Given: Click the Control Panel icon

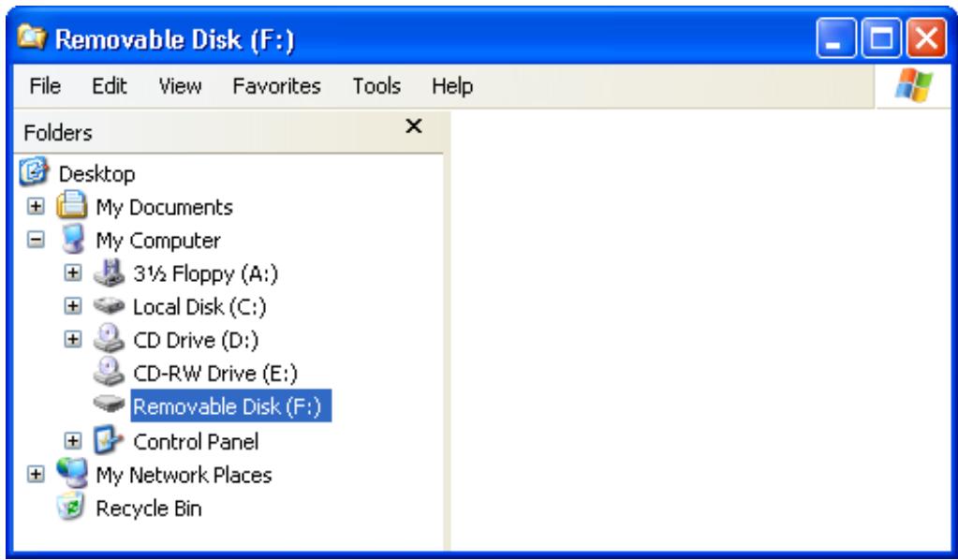Looking at the screenshot, I should point(111,440).
